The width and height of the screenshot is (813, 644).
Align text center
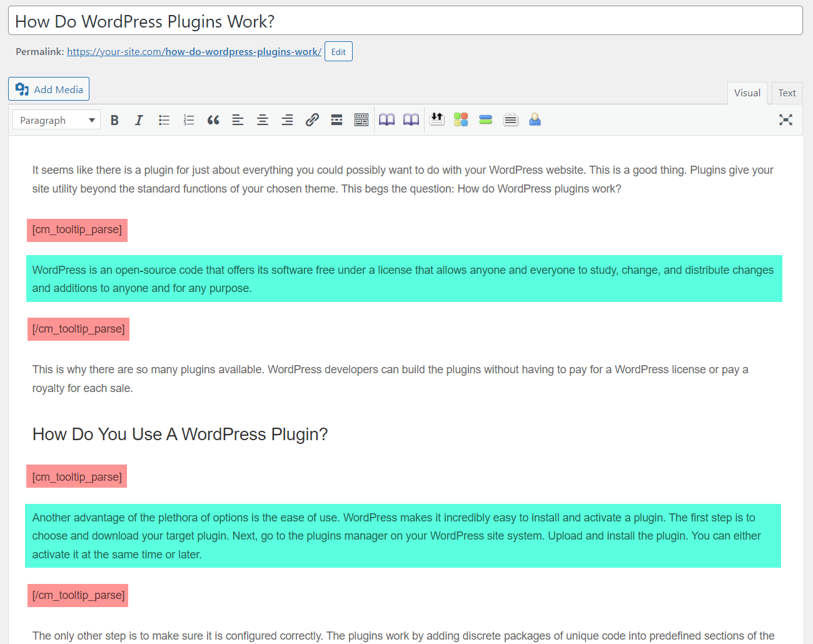click(263, 120)
